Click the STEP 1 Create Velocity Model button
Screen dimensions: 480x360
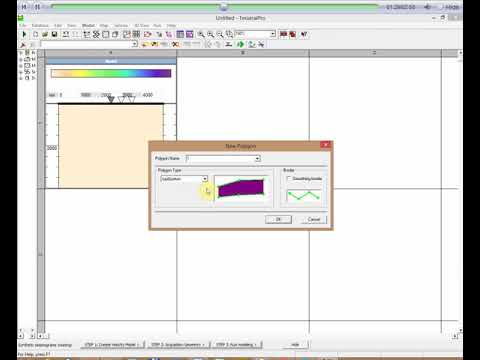(112, 344)
